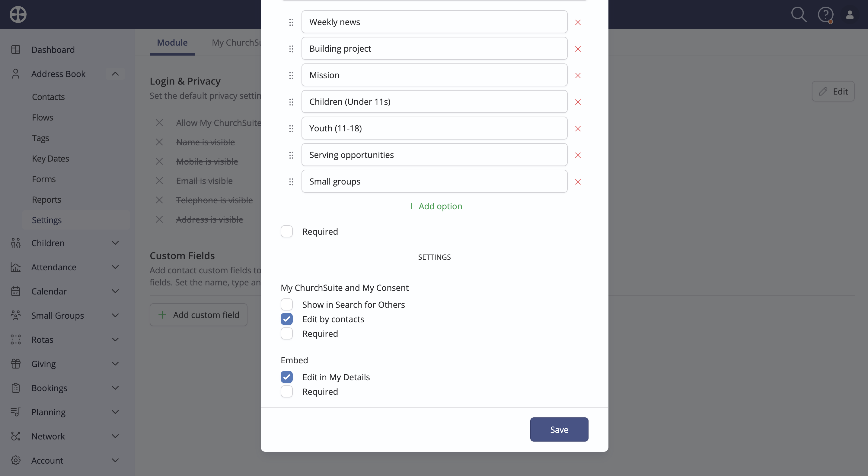Click drag handle beside Serving opportunities
This screenshot has height=476, width=868.
tap(291, 155)
